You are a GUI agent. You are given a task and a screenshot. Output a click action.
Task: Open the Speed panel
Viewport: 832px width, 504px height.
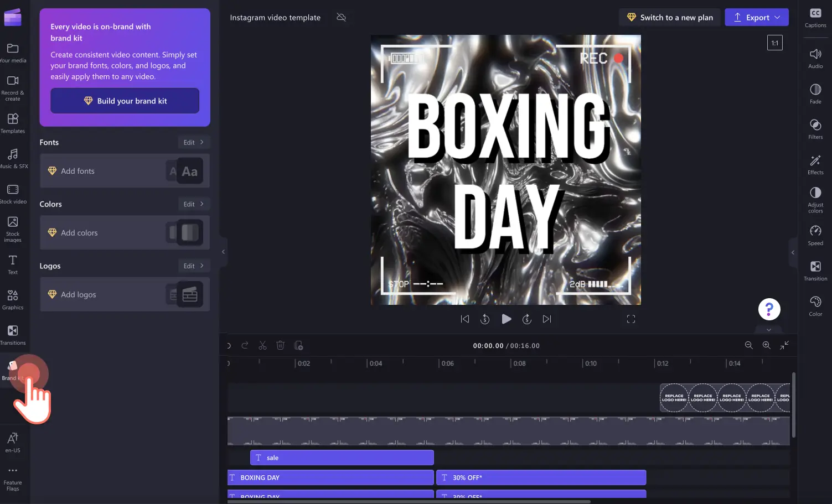click(x=815, y=235)
